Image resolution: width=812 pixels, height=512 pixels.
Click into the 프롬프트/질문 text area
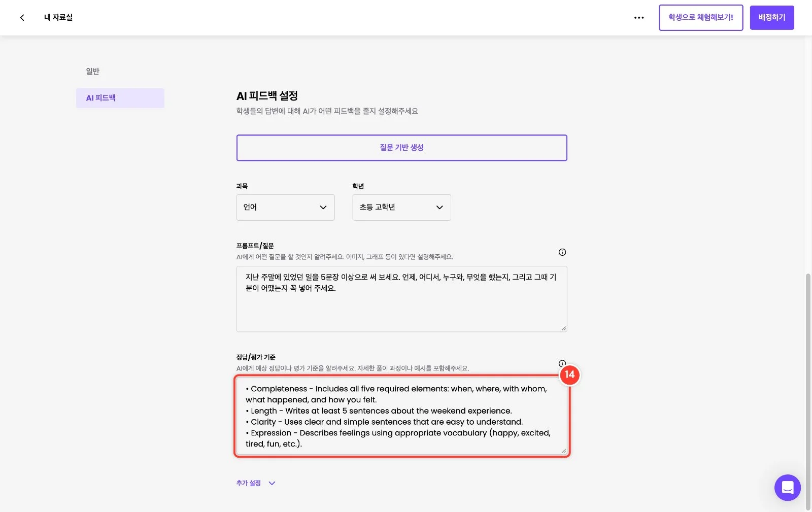coord(401,299)
